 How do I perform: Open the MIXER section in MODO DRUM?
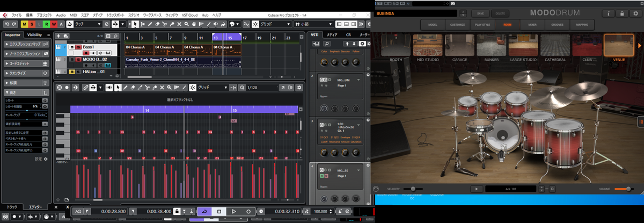[532, 25]
